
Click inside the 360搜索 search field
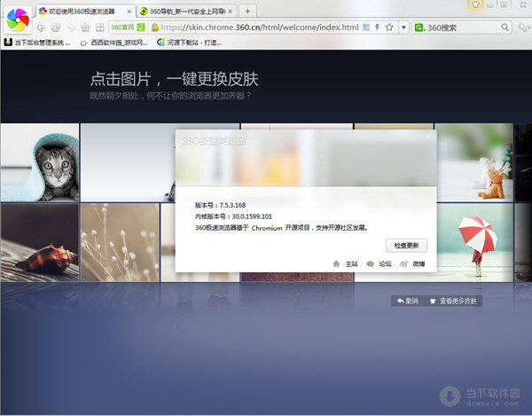pyautogui.click(x=463, y=27)
